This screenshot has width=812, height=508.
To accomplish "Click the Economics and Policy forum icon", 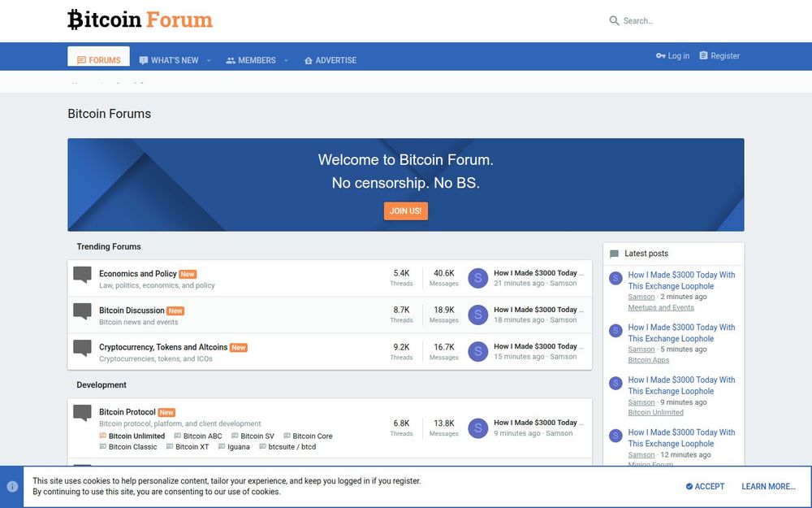I will (82, 275).
